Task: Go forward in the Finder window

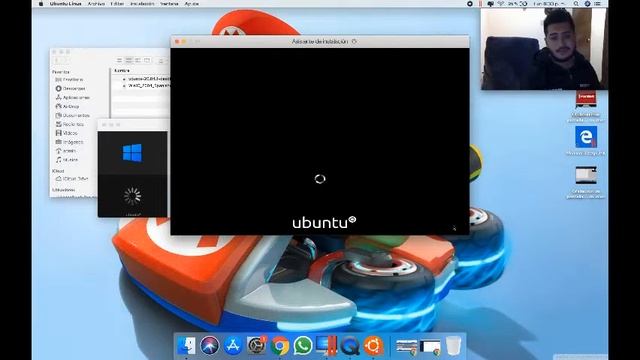Action: tap(65, 60)
